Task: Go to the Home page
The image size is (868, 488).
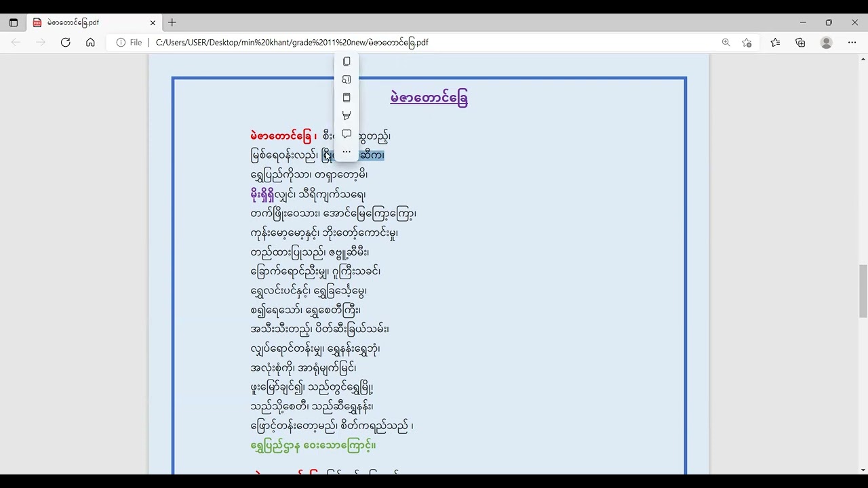Action: tap(90, 42)
